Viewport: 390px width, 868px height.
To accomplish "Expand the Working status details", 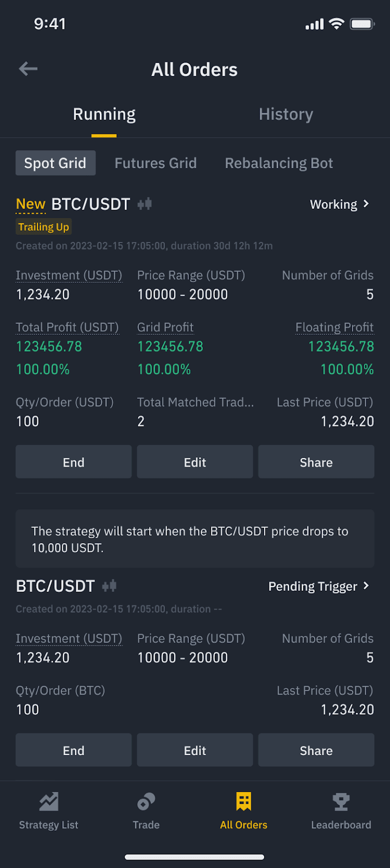I will [x=340, y=205].
